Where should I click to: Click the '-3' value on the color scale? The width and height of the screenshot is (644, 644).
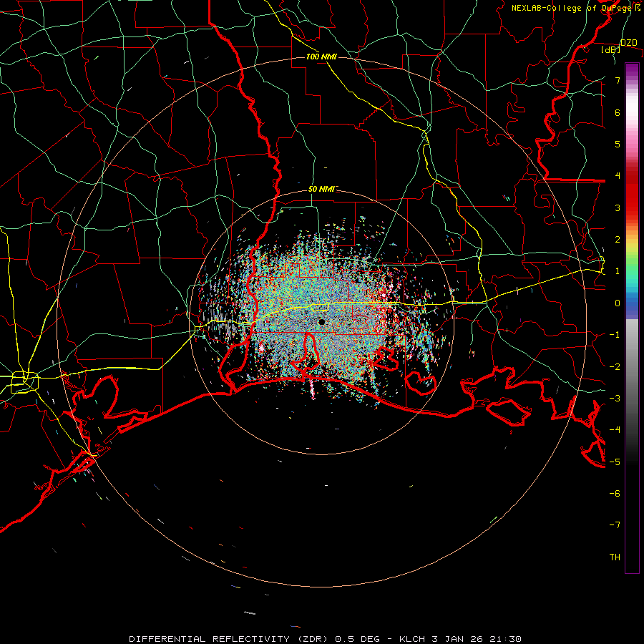(x=615, y=398)
